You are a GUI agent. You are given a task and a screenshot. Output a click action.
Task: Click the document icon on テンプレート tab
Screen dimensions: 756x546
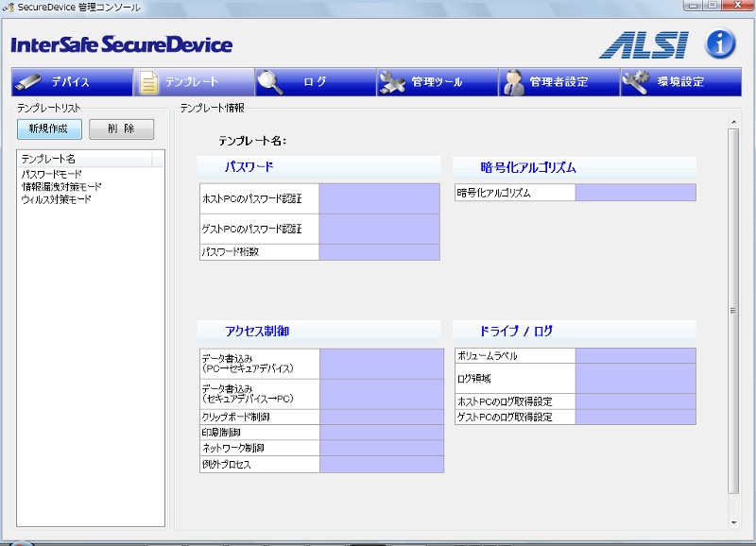click(148, 82)
